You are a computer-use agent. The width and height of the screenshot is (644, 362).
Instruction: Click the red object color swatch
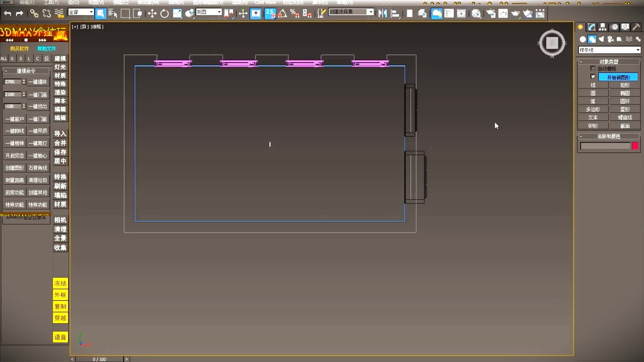pos(635,146)
